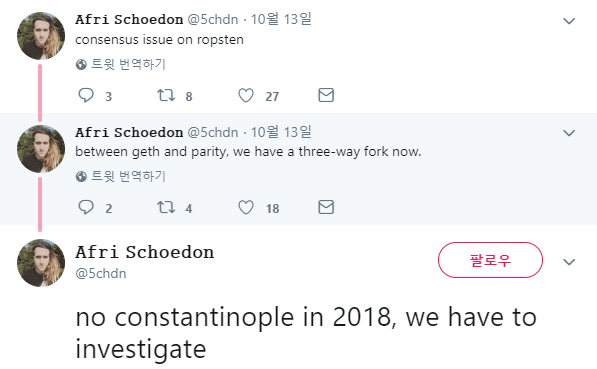Open the first tweet's 10월 13일 timestamp

281,19
